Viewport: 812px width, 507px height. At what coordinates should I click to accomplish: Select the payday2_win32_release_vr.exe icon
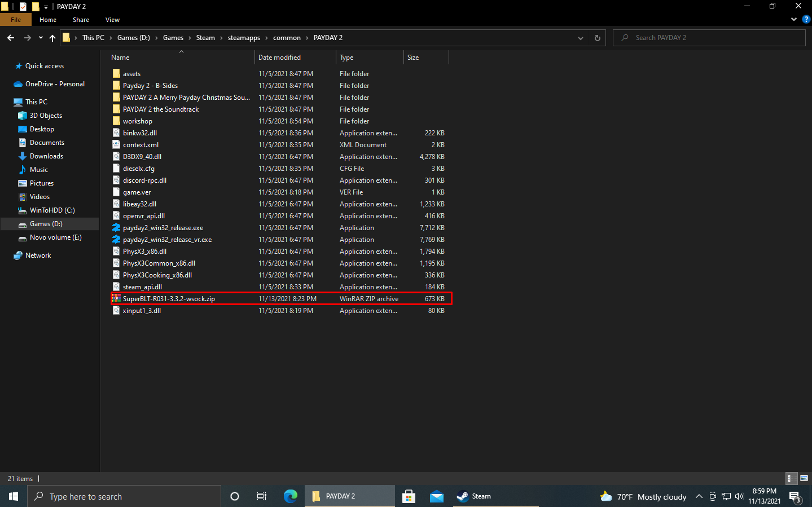(x=116, y=240)
